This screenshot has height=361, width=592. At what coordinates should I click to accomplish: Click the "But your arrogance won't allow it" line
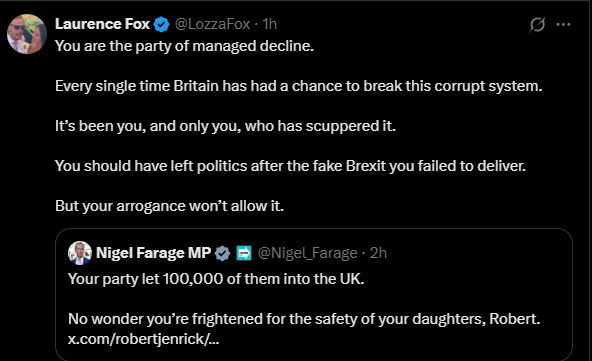(169, 206)
